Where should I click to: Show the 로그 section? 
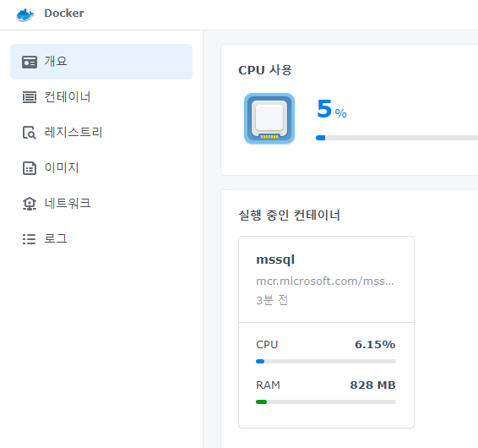pos(101,238)
